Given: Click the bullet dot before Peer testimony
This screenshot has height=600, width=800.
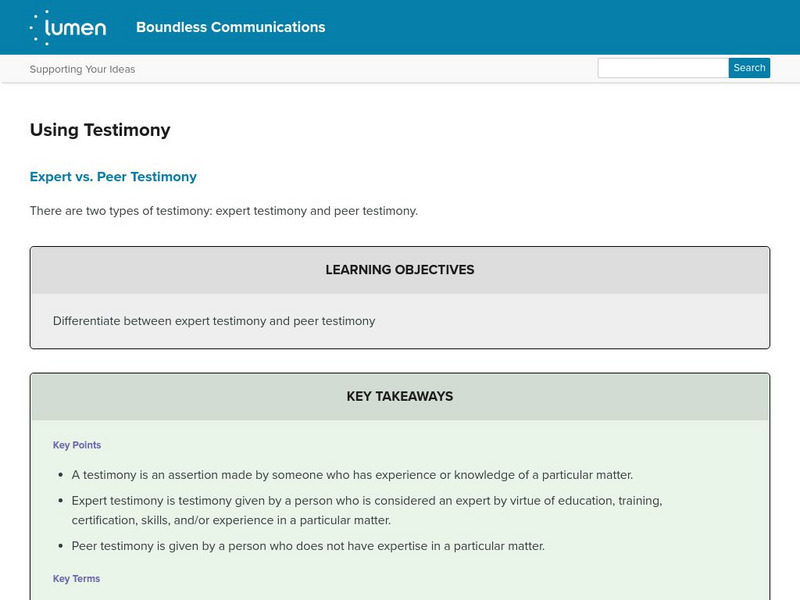Looking at the screenshot, I should click(59, 546).
